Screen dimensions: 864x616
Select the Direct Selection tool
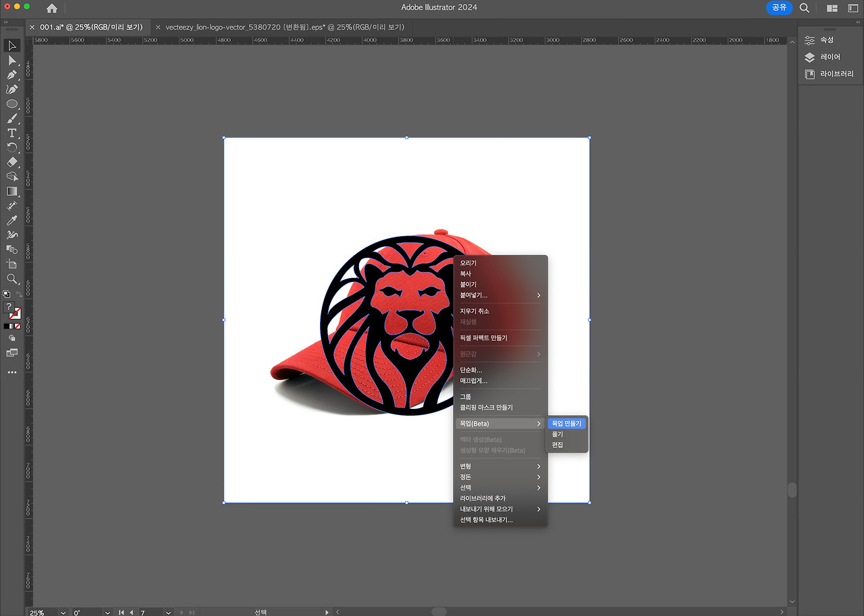tap(12, 60)
